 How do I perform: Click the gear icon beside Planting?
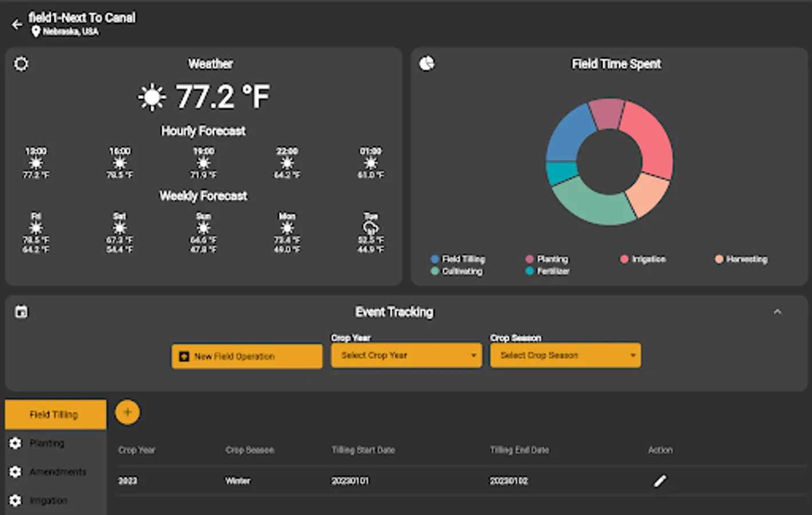pyautogui.click(x=15, y=443)
